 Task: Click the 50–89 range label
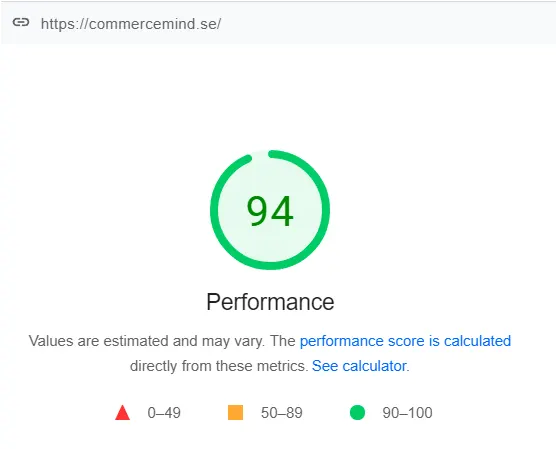(282, 413)
